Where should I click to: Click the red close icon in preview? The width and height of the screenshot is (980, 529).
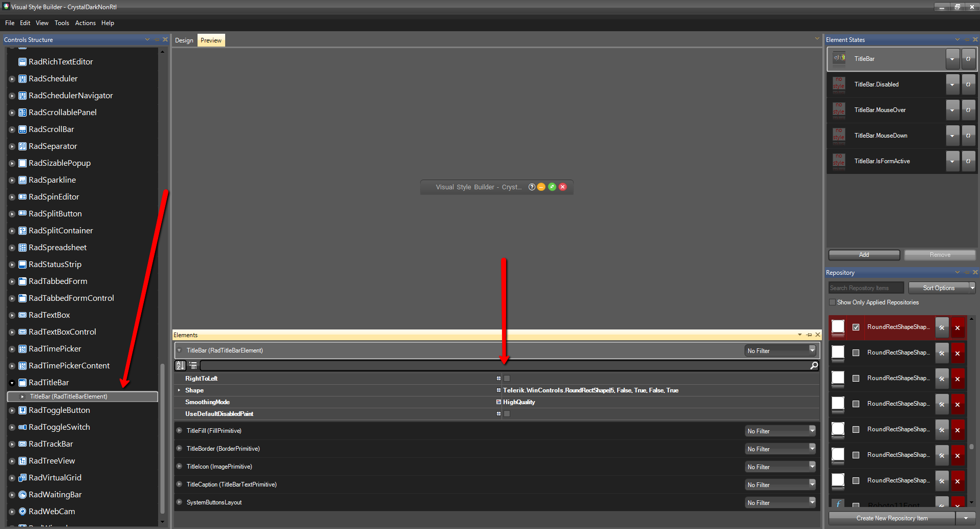562,187
